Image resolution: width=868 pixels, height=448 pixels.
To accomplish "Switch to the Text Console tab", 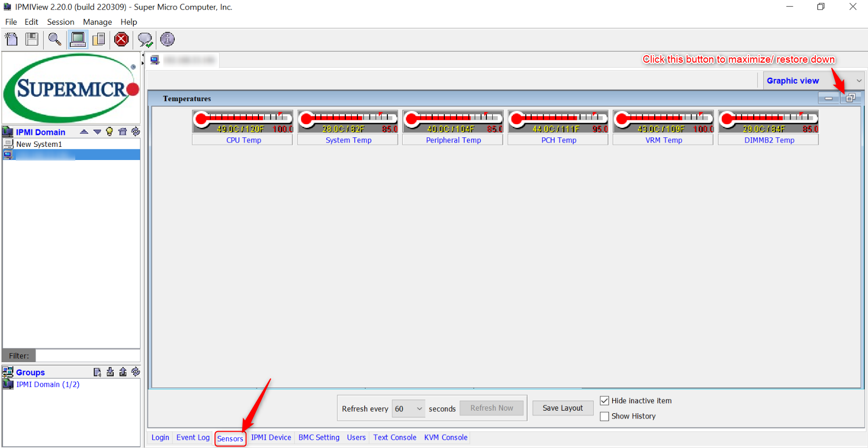I will point(395,437).
